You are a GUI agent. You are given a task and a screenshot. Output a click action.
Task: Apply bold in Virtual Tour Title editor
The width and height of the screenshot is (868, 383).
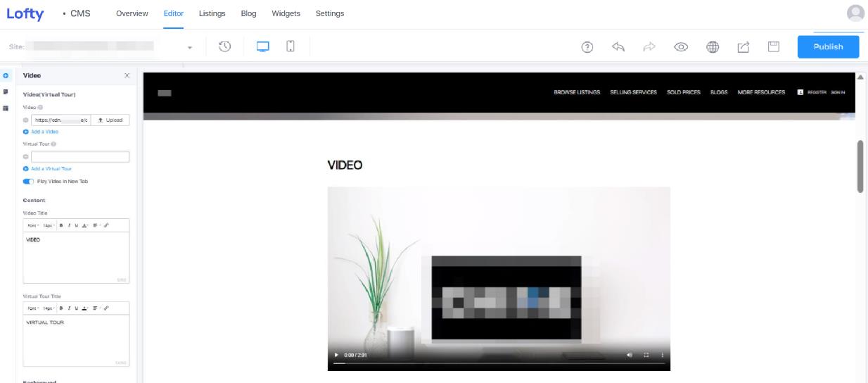(x=61, y=308)
